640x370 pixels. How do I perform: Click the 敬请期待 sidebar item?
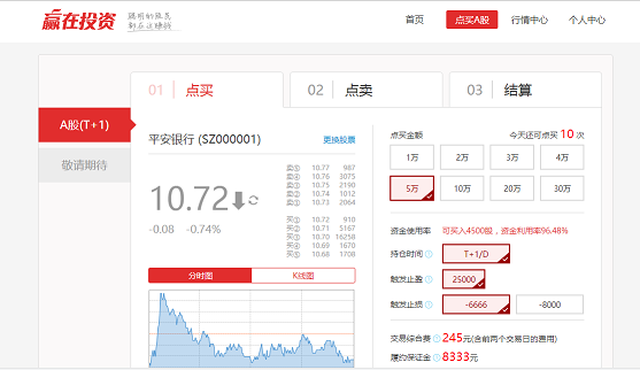[x=84, y=165]
